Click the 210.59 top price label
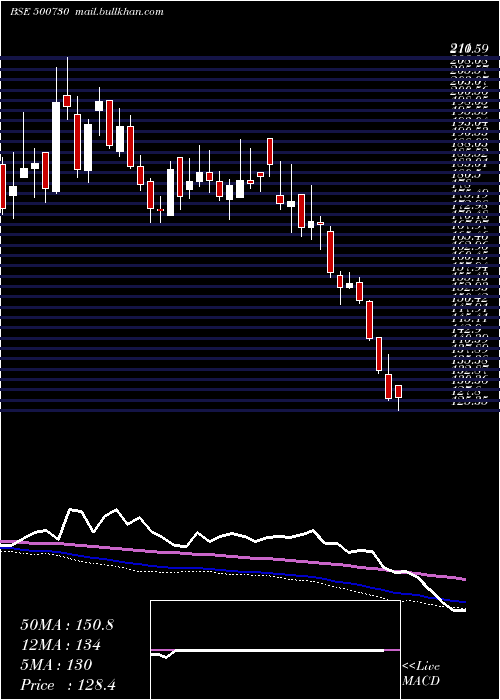Screen dimensions: 500x700 [470, 48]
